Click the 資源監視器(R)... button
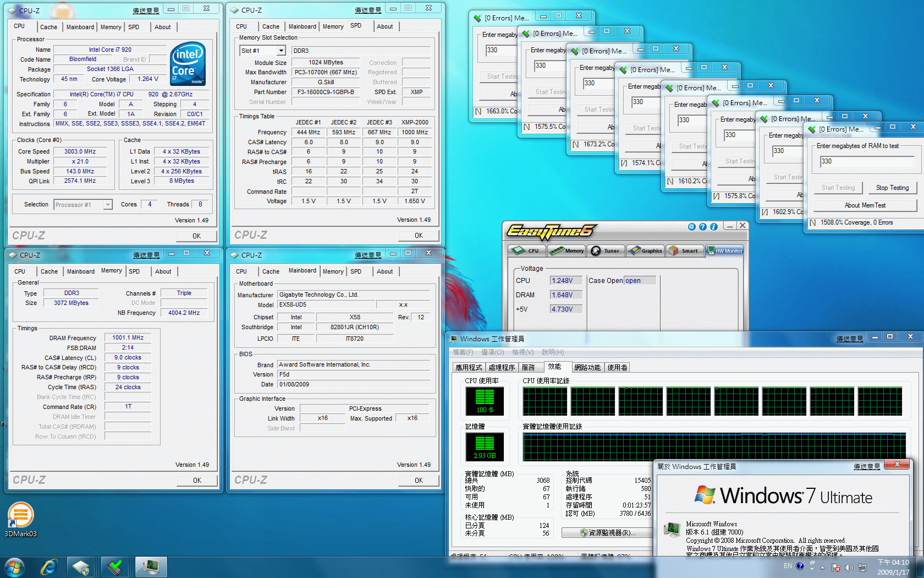This screenshot has height=578, width=924. coord(607,533)
